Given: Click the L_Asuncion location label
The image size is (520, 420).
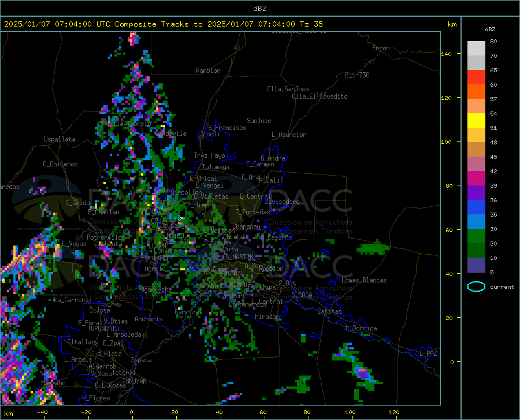Looking at the screenshot, I should tap(289, 135).
